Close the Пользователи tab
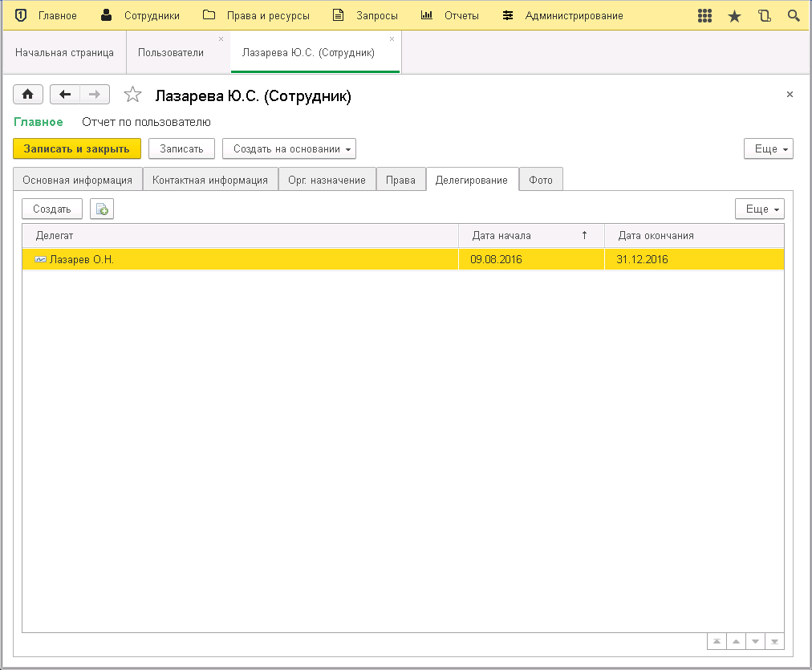Screen dimensions: 812x670 coord(221,39)
